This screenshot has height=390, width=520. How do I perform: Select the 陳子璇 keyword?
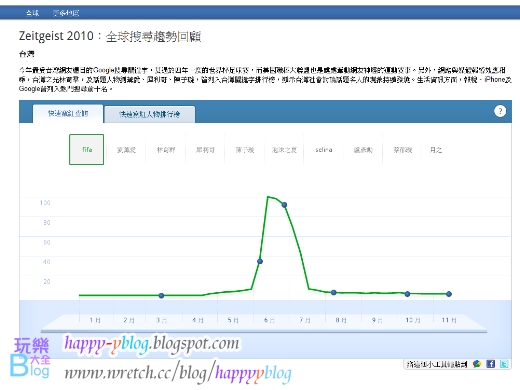coord(245,150)
